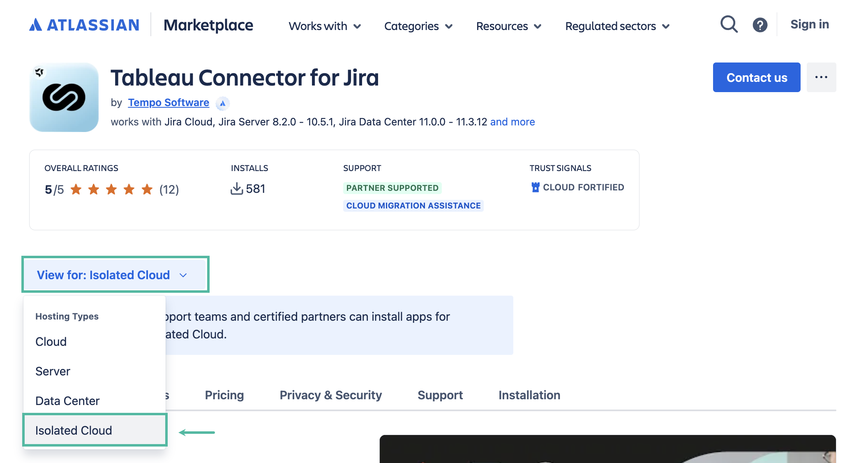Click the Tableau Connector app logo
This screenshot has width=868, height=463.
[64, 97]
